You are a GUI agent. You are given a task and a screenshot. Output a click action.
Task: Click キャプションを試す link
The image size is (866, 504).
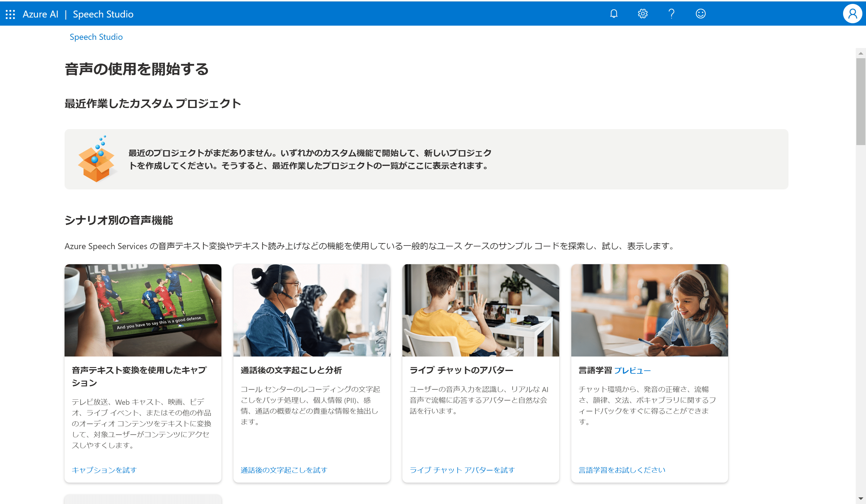104,470
